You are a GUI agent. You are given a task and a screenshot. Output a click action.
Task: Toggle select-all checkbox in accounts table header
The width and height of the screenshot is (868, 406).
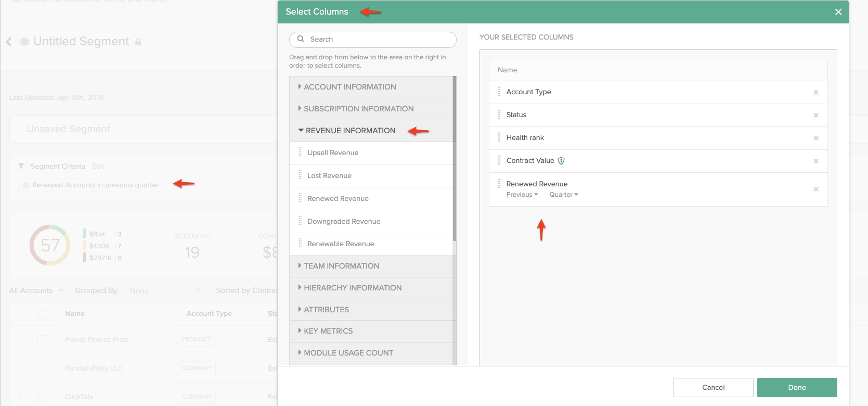point(42,314)
